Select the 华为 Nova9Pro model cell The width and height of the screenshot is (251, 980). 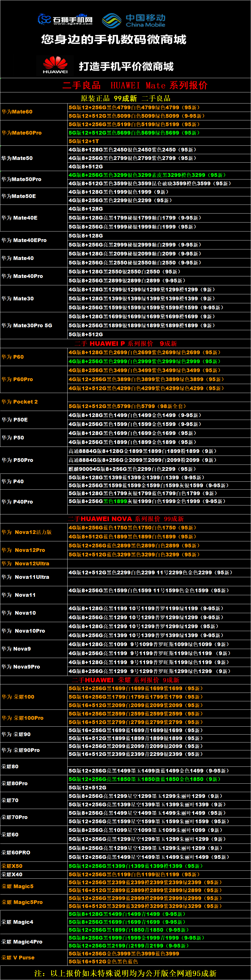[34, 666]
